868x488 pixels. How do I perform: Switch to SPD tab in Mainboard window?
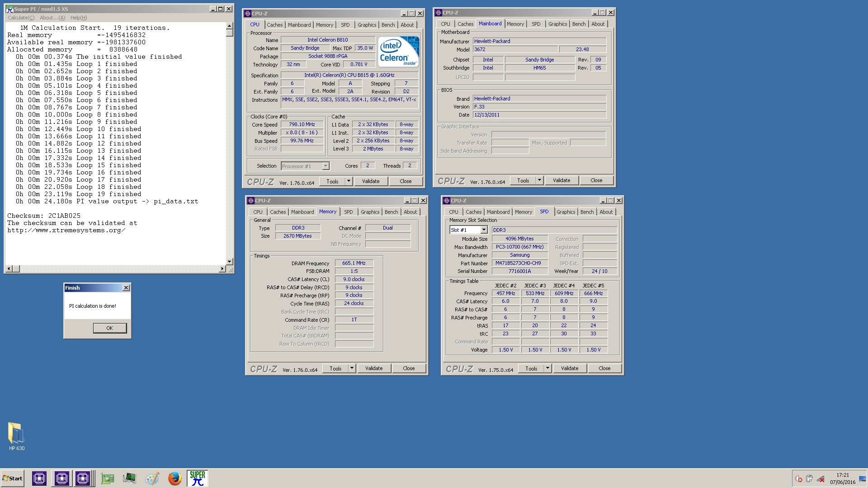(x=536, y=24)
